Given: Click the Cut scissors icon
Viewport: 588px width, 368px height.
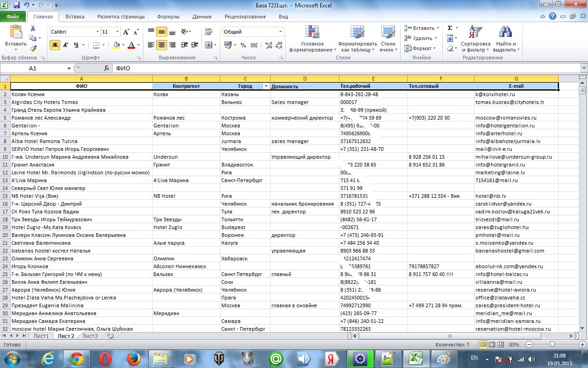Looking at the screenshot, I should [33, 29].
